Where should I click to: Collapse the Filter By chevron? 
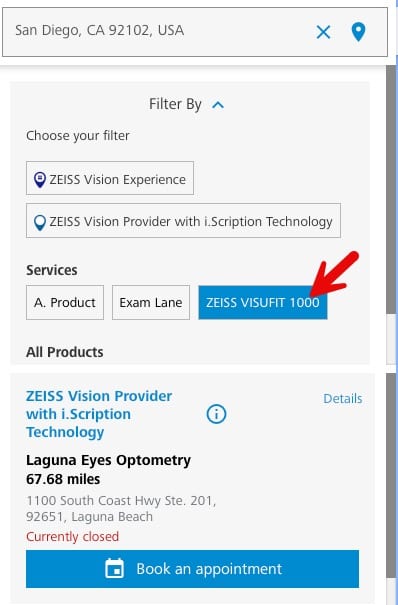[218, 105]
